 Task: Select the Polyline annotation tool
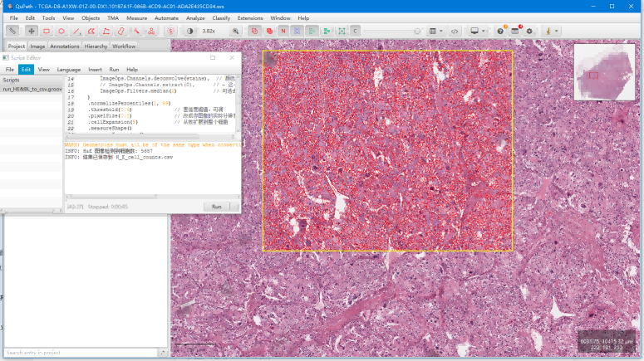point(106,31)
